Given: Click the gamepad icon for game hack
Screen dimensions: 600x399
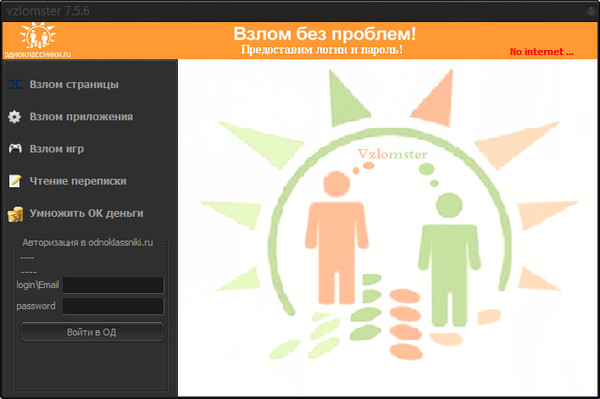Looking at the screenshot, I should (15, 148).
